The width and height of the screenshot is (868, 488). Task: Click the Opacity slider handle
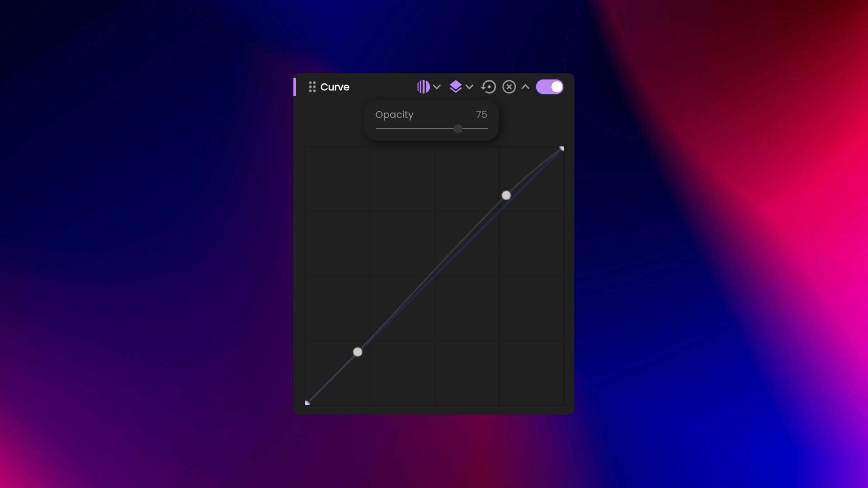[458, 129]
